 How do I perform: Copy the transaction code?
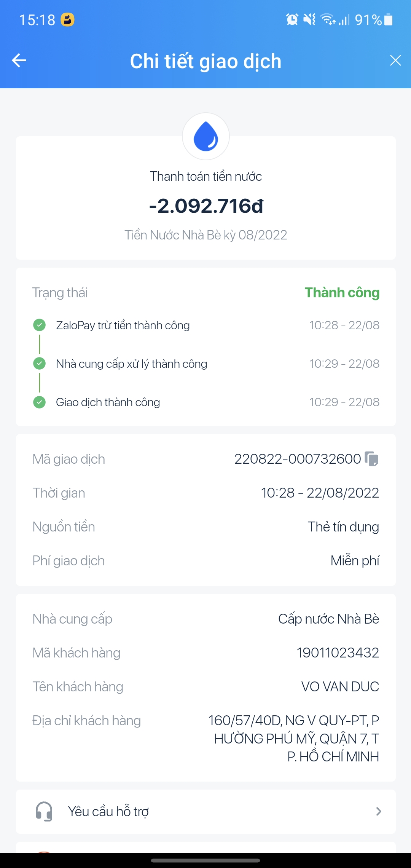coord(371,459)
